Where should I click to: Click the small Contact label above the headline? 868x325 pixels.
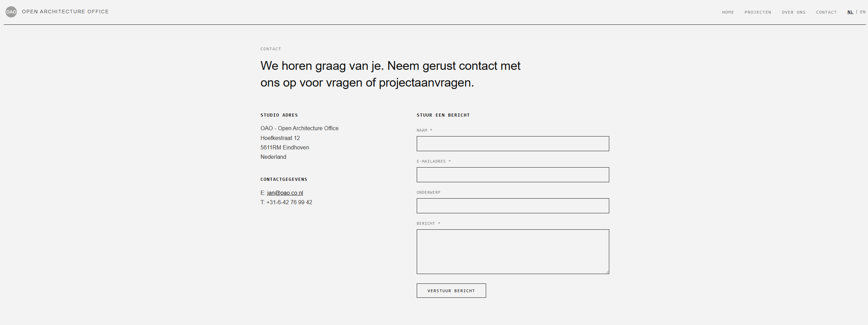click(x=271, y=49)
